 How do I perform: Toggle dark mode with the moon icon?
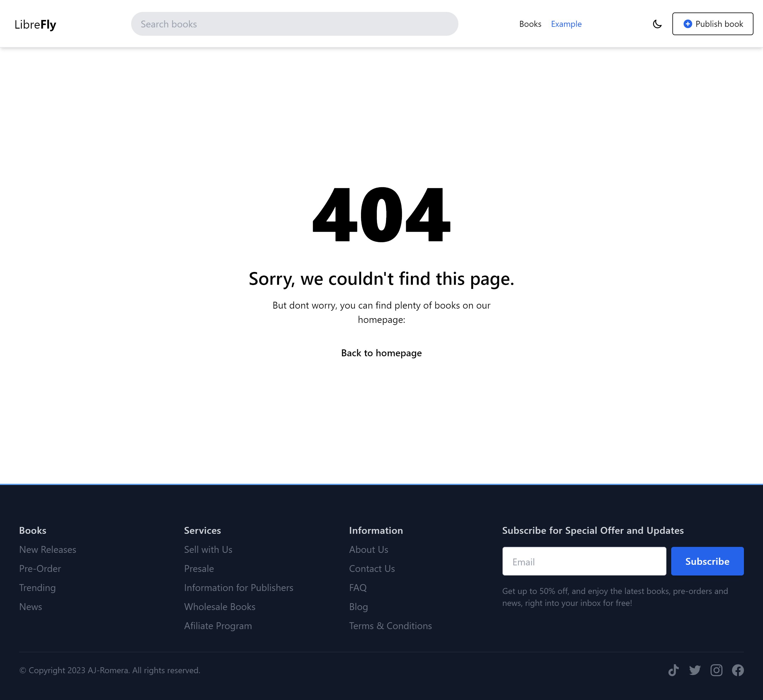click(x=657, y=24)
